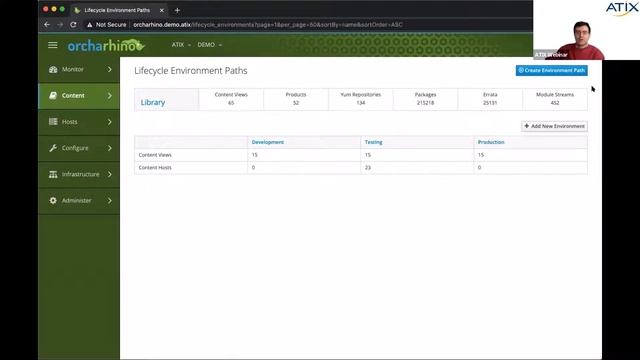Screen dimensions: 640x360
Task: Click the Library Products count
Action: coord(296,103)
